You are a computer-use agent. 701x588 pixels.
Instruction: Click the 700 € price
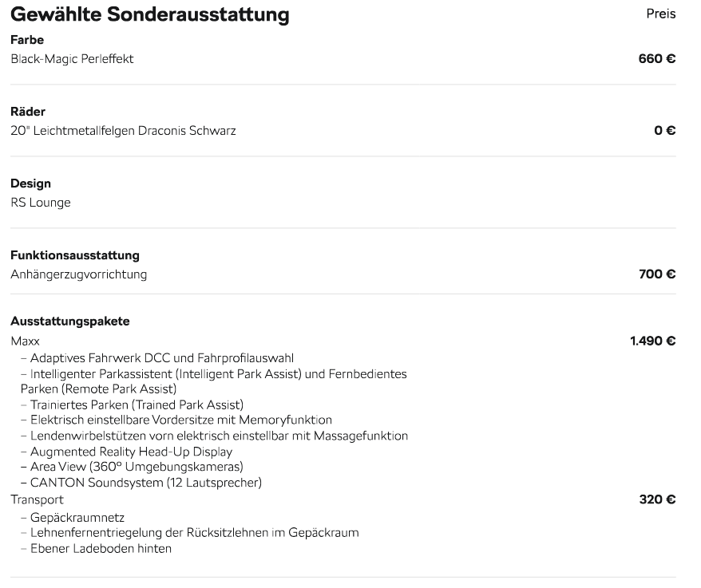point(656,274)
